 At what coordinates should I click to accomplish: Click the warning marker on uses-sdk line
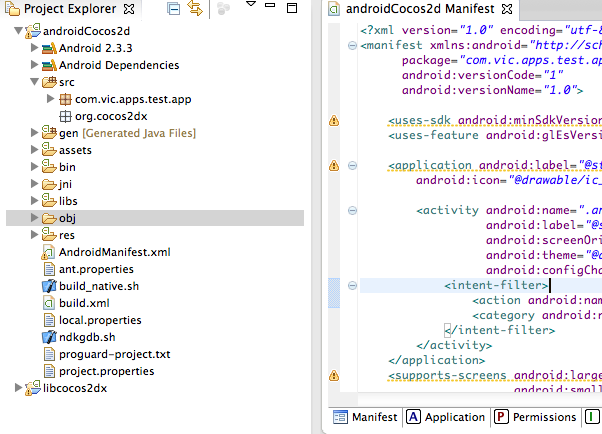pyautogui.click(x=334, y=121)
